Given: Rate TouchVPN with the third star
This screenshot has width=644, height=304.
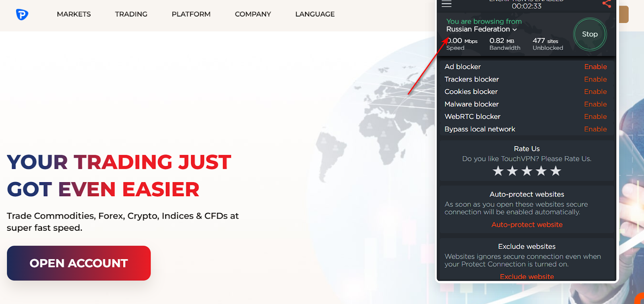Looking at the screenshot, I should (x=527, y=171).
